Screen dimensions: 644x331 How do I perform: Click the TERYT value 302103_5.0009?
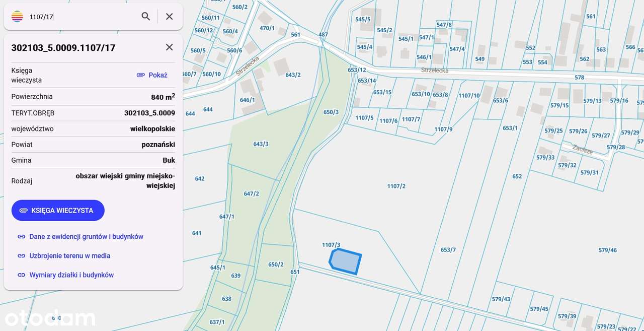150,113
